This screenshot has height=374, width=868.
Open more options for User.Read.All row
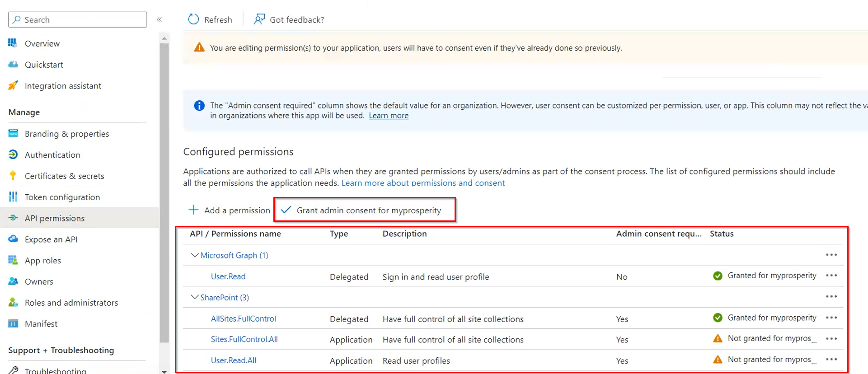pyautogui.click(x=831, y=359)
